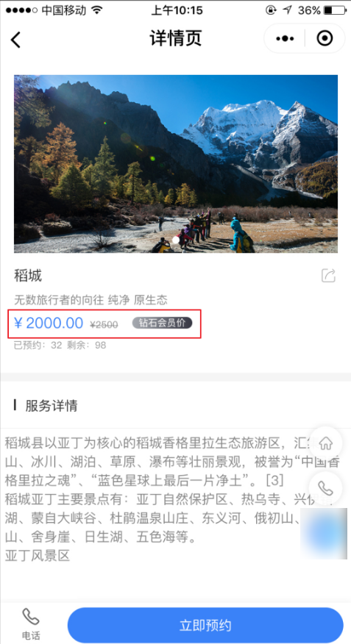Viewport: 351px width, 644px height.
Task: Tap the 稻城 mountain banner photo
Action: pyautogui.click(x=176, y=164)
